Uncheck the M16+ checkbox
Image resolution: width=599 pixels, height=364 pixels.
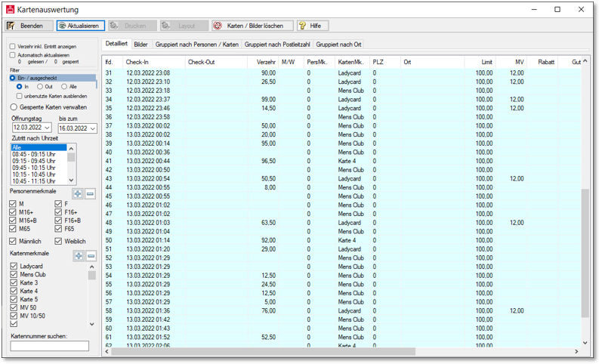(x=13, y=212)
